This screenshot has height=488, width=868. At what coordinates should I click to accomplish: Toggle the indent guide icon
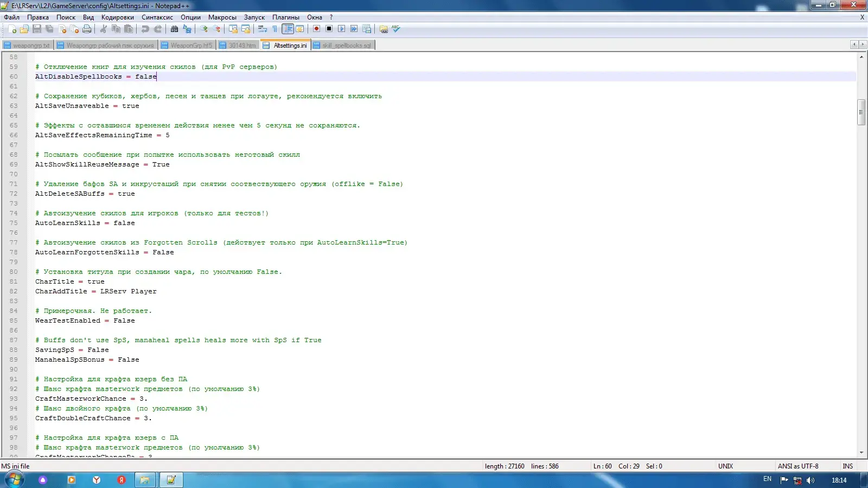click(288, 29)
